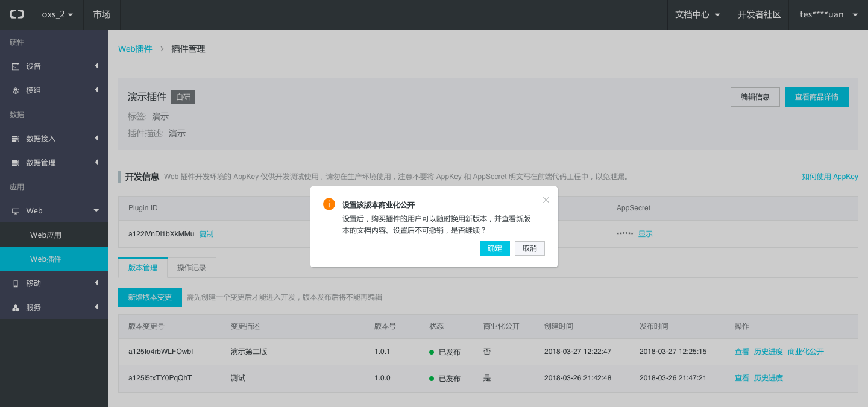This screenshot has height=407, width=868.
Task: Click the 移动 mobile phone icon
Action: pyautogui.click(x=16, y=283)
